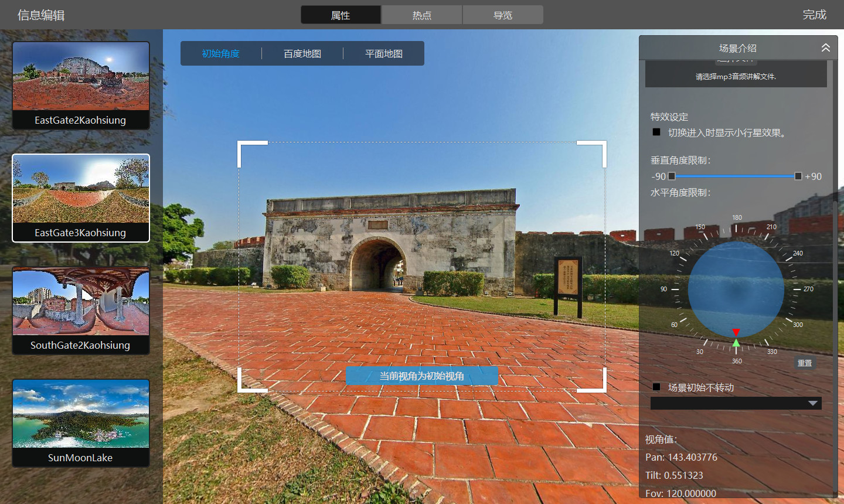Click the green triangle marker on the compass
This screenshot has height=504, width=844.
click(x=736, y=343)
